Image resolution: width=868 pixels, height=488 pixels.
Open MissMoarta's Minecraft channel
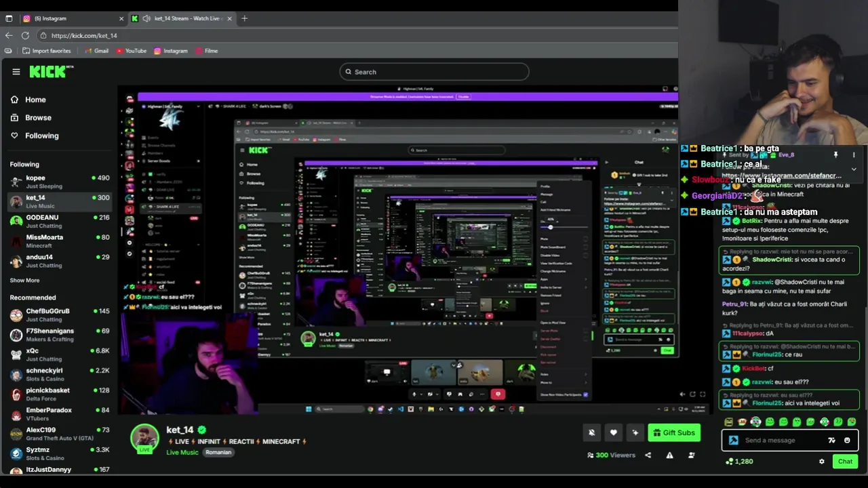point(60,241)
